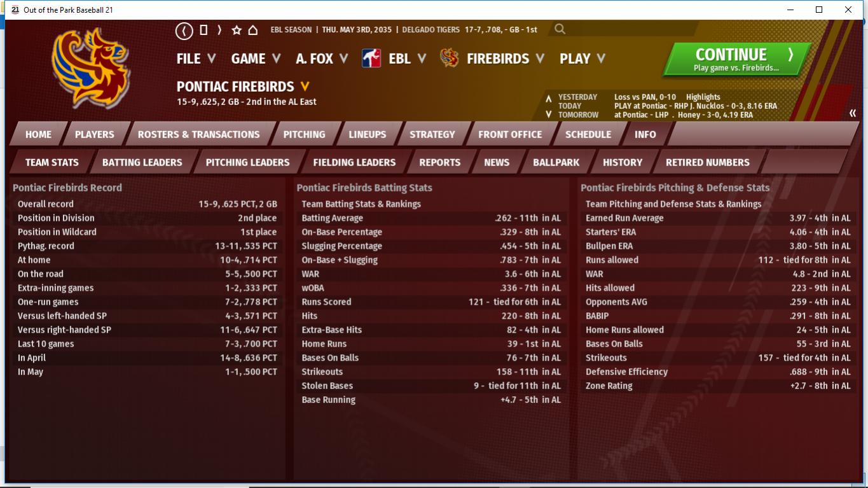Screen dimensions: 868x488
Task: Open tomorrow's game vs LHP Honey
Action: [x=684, y=115]
